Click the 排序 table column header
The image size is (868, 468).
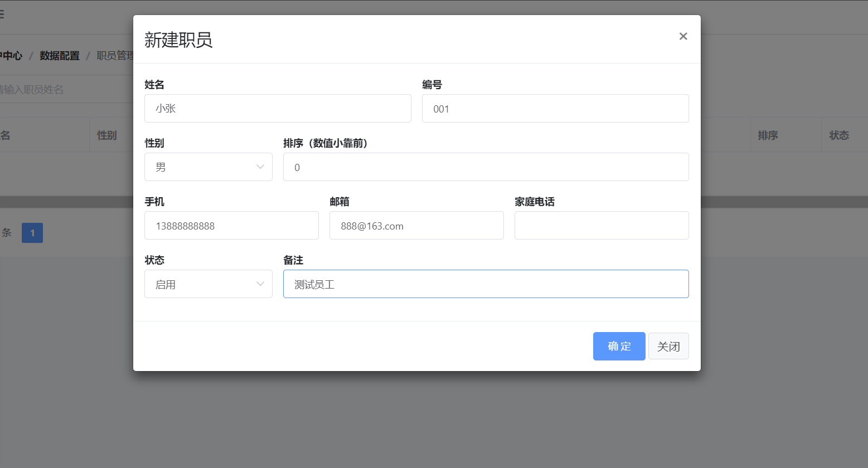click(768, 135)
